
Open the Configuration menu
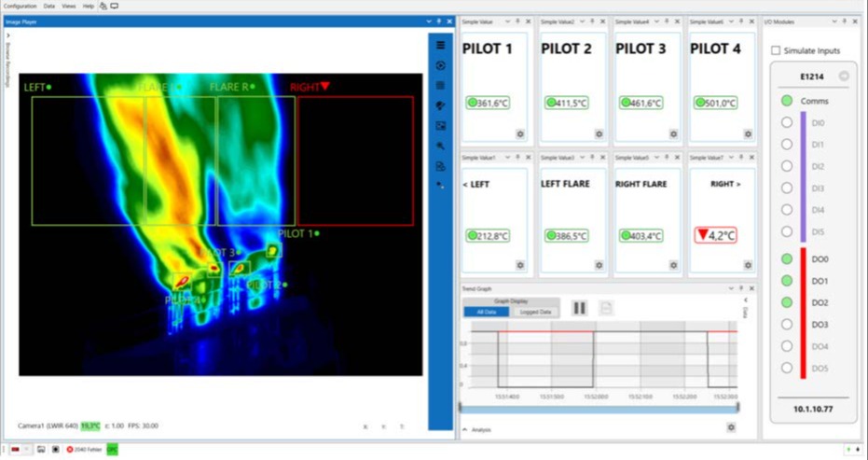(x=20, y=7)
